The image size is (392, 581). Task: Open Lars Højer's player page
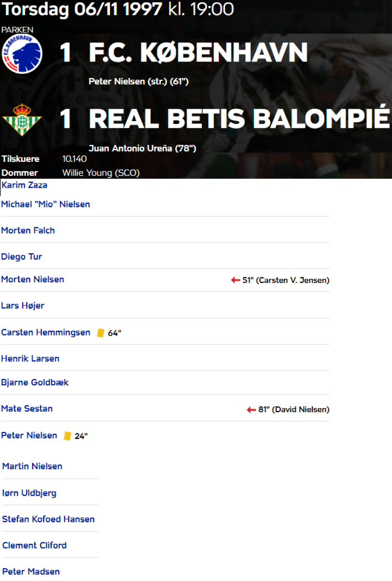[x=23, y=306]
